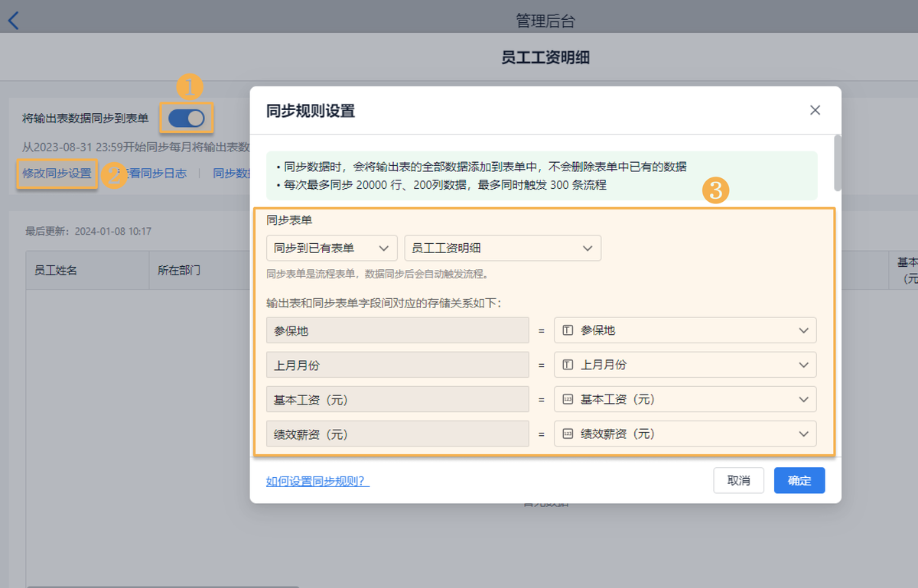Viewport: 918px width, 588px height.
Task: Click text field icon beside 上月月份
Action: click(568, 365)
